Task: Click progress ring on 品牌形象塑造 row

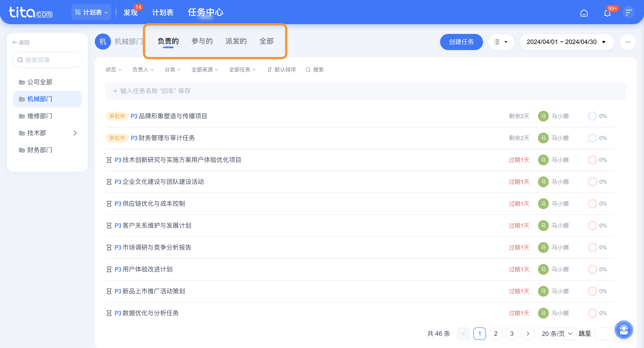Action: click(592, 116)
